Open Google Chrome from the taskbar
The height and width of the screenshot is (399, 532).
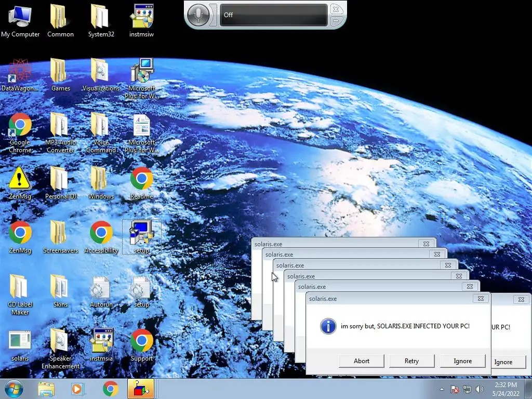coord(110,389)
